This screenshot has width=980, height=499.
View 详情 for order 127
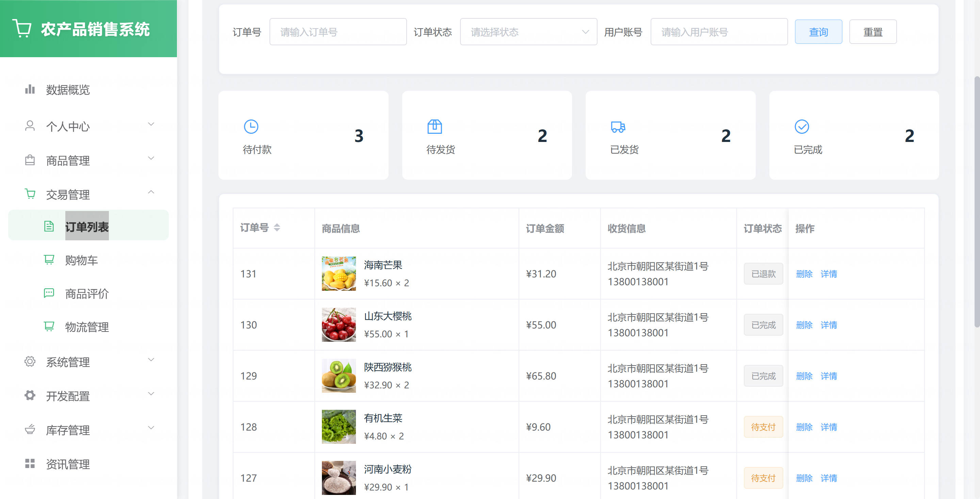(829, 478)
